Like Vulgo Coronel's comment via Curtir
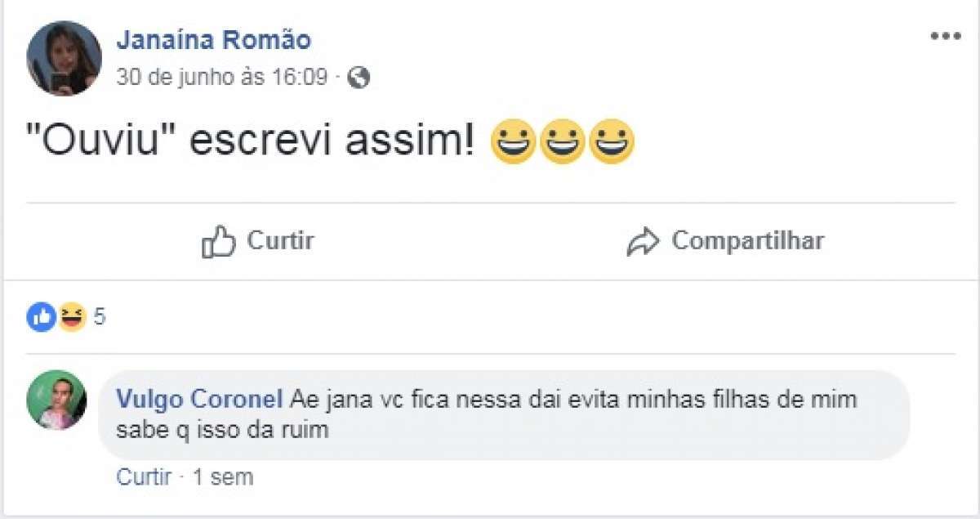 pyautogui.click(x=144, y=477)
